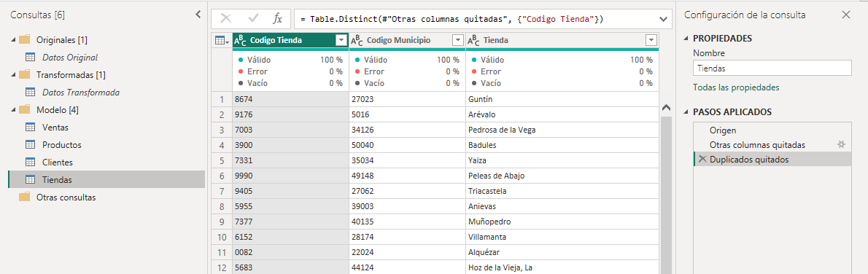Select cell 27062 in Codigo Municipio
This screenshot has height=274, width=868.
(408, 191)
